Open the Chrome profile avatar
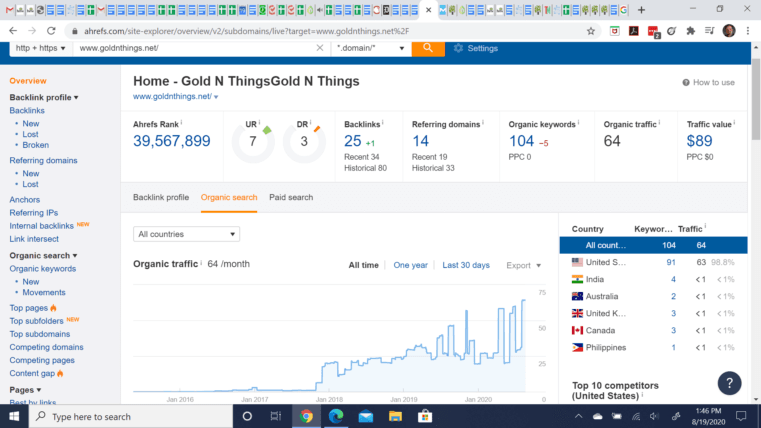The width and height of the screenshot is (761, 428). [728, 31]
